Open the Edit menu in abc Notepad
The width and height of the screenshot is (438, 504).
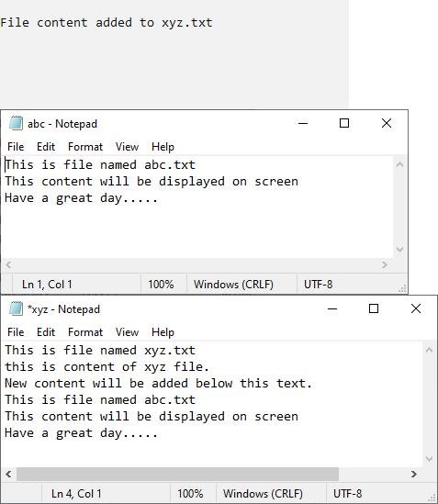pos(46,147)
